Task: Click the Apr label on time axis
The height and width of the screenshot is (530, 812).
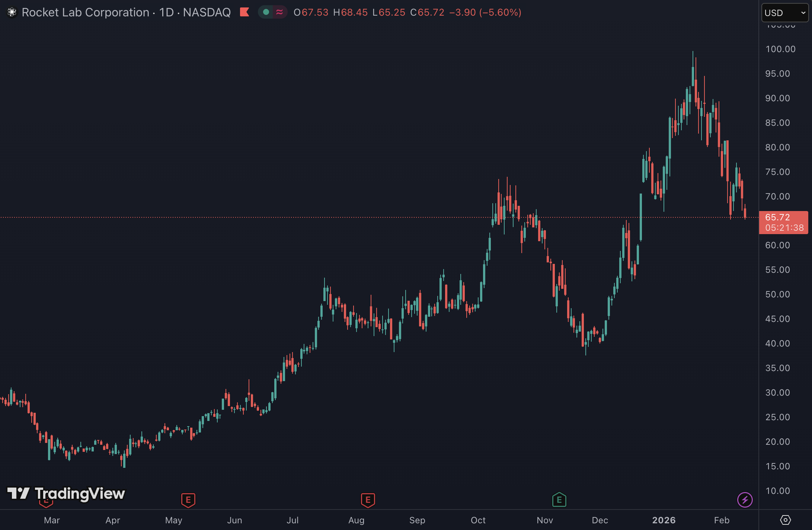Action: click(x=113, y=520)
